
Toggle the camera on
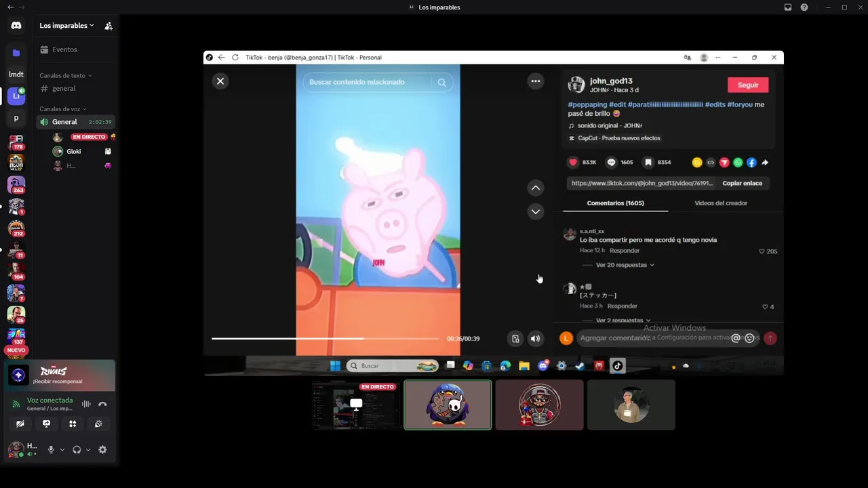pyautogui.click(x=20, y=424)
